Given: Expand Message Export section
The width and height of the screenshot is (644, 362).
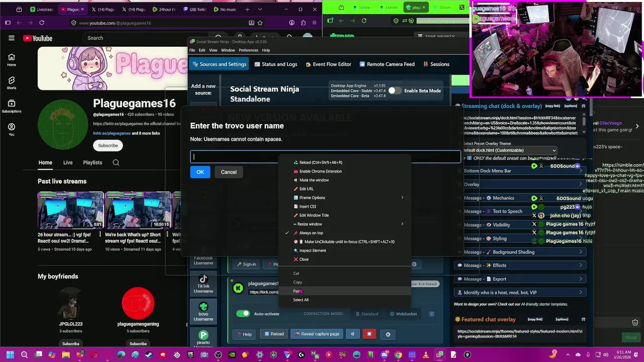Looking at the screenshot, I should click(x=520, y=279).
